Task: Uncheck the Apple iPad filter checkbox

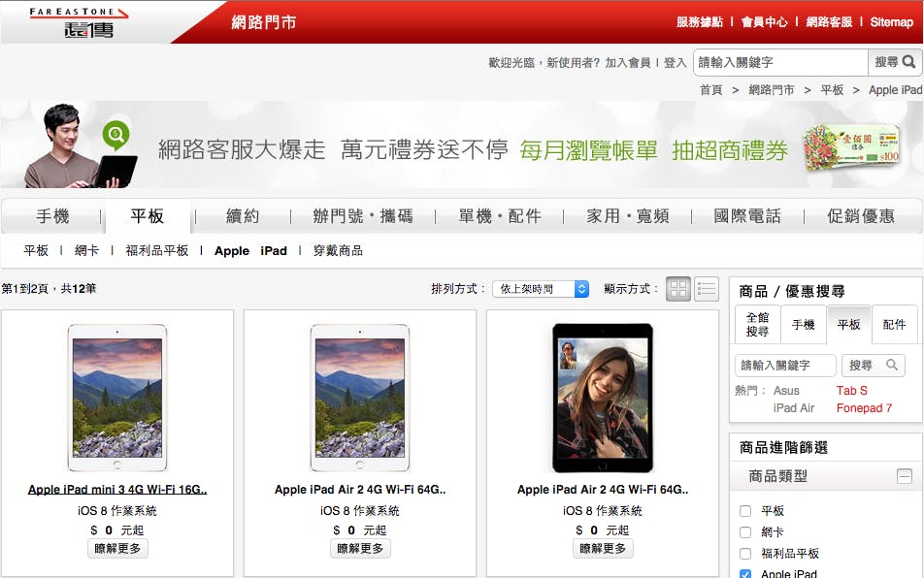Action: pyautogui.click(x=745, y=574)
